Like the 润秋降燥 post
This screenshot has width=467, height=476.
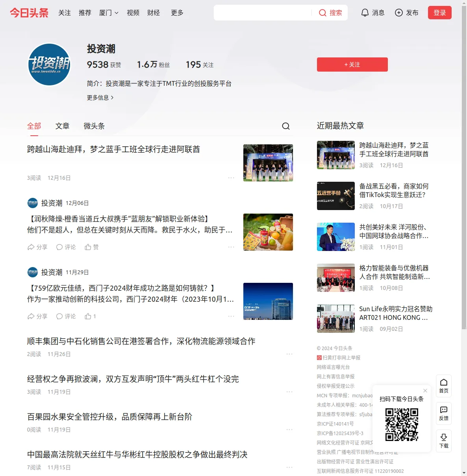[92, 247]
